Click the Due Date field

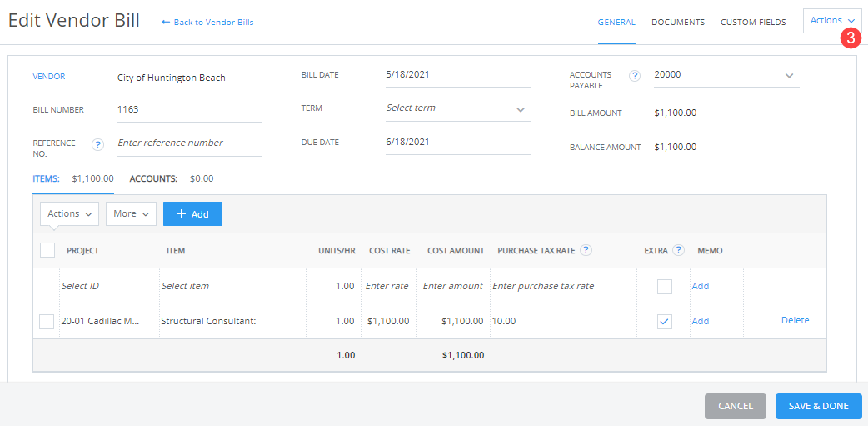[458, 143]
